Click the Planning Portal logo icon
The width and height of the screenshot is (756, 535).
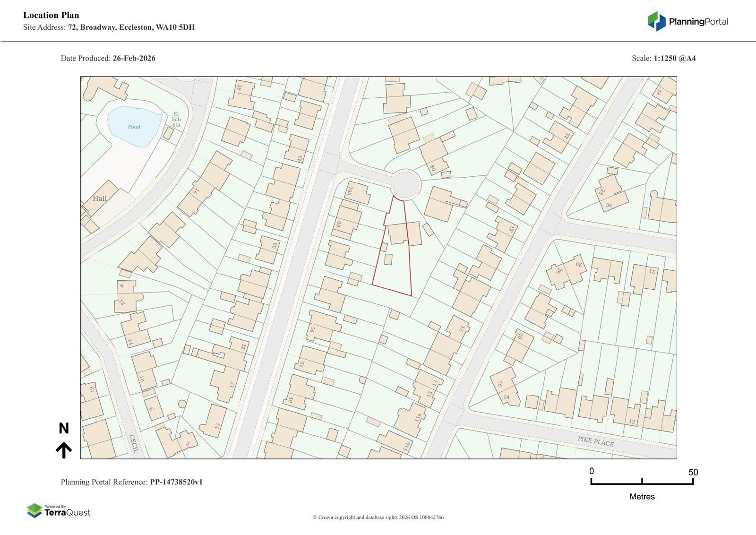656,21
